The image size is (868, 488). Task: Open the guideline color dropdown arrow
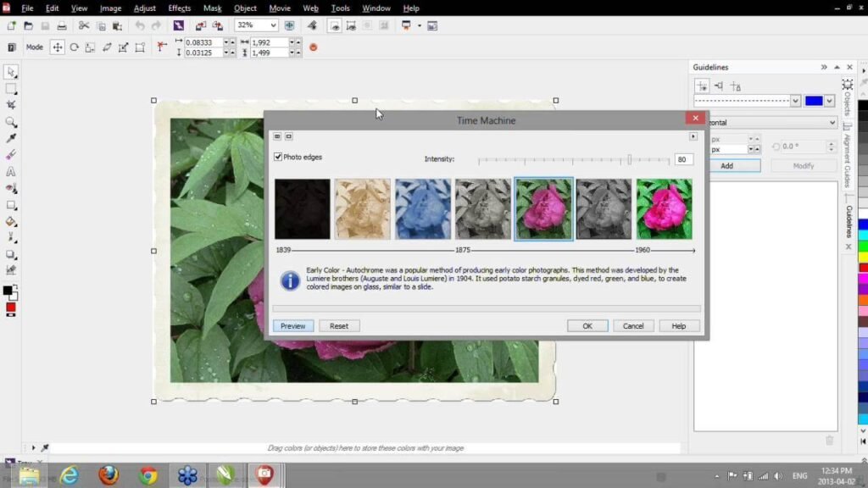pos(829,101)
